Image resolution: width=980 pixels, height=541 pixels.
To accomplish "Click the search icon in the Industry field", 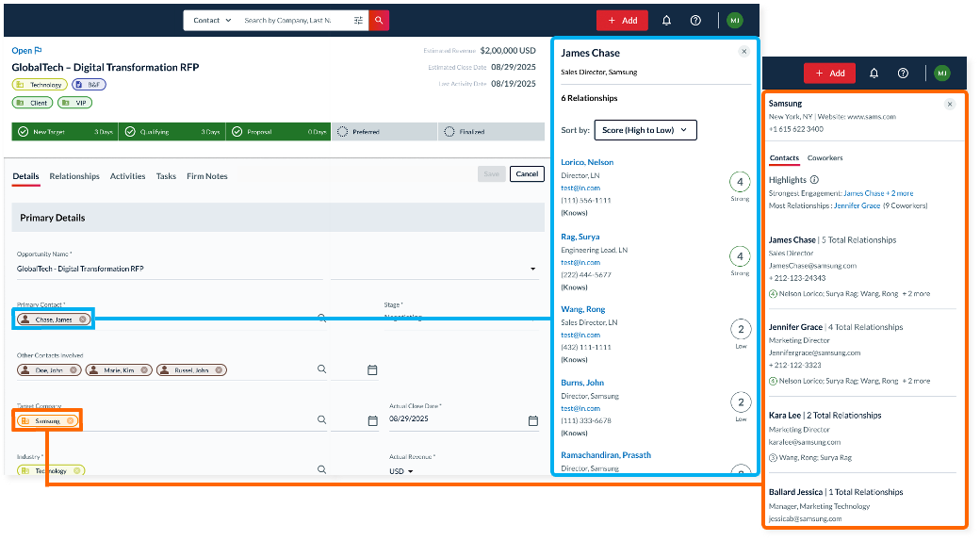I will click(x=322, y=469).
